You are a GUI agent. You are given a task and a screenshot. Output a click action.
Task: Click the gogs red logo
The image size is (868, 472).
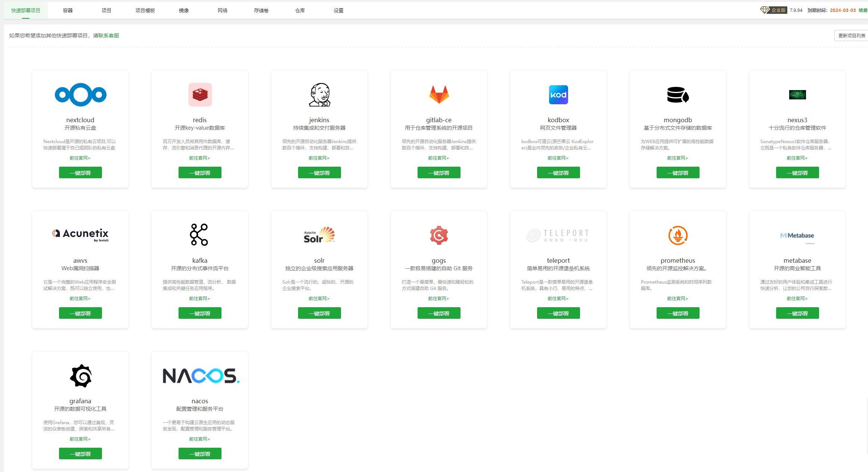tap(439, 235)
